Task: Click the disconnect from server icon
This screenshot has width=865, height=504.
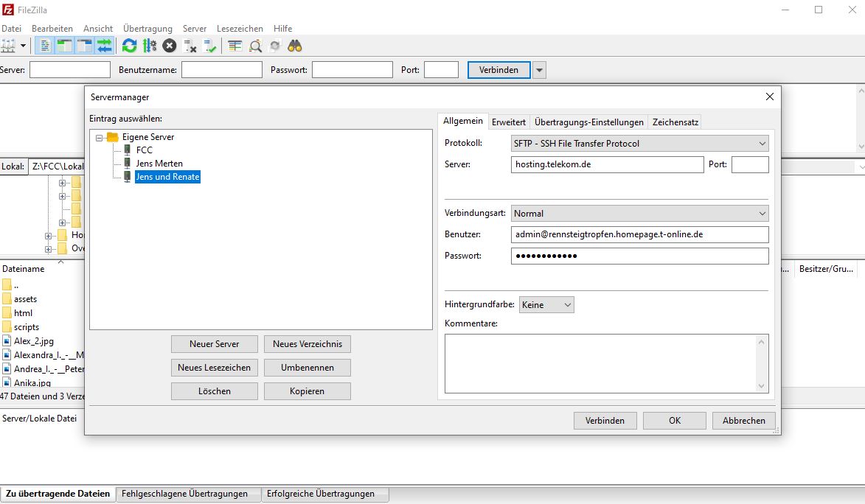Action: tap(190, 46)
